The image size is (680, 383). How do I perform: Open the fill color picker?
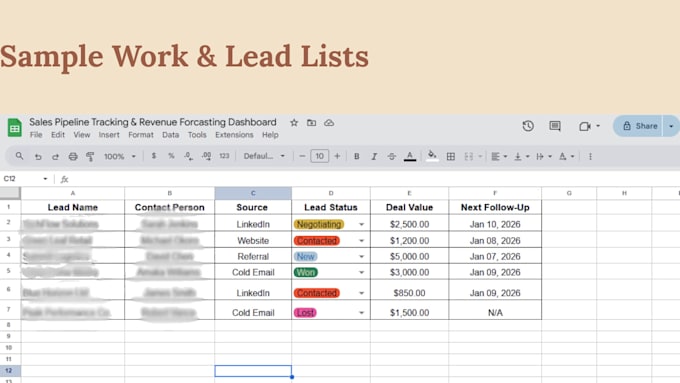click(x=432, y=156)
